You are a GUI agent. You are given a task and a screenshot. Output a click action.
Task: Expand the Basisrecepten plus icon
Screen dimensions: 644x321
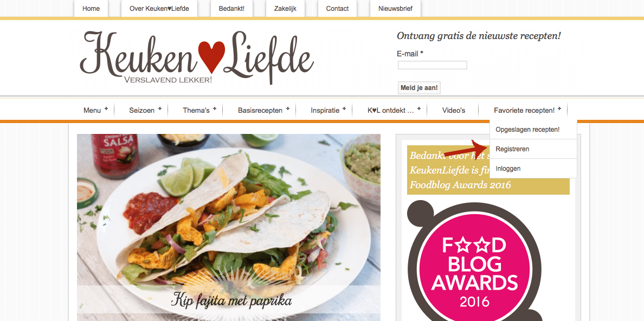(287, 109)
